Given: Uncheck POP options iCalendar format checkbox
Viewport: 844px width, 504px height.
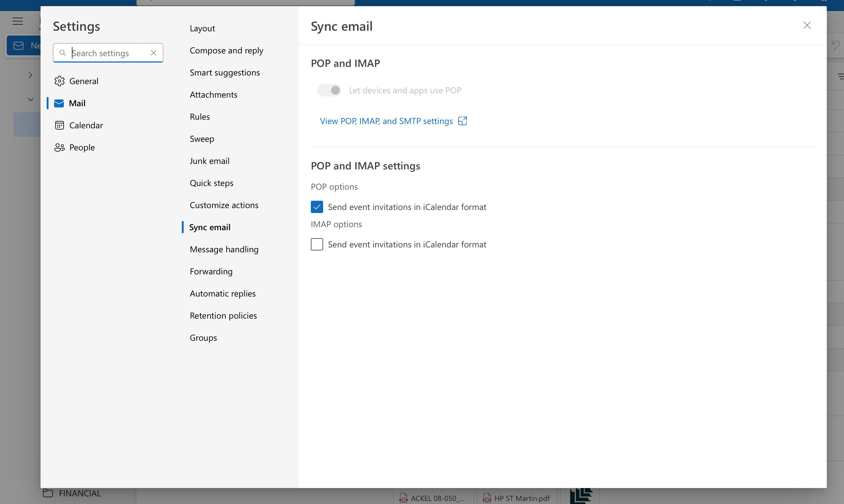Looking at the screenshot, I should pos(317,207).
